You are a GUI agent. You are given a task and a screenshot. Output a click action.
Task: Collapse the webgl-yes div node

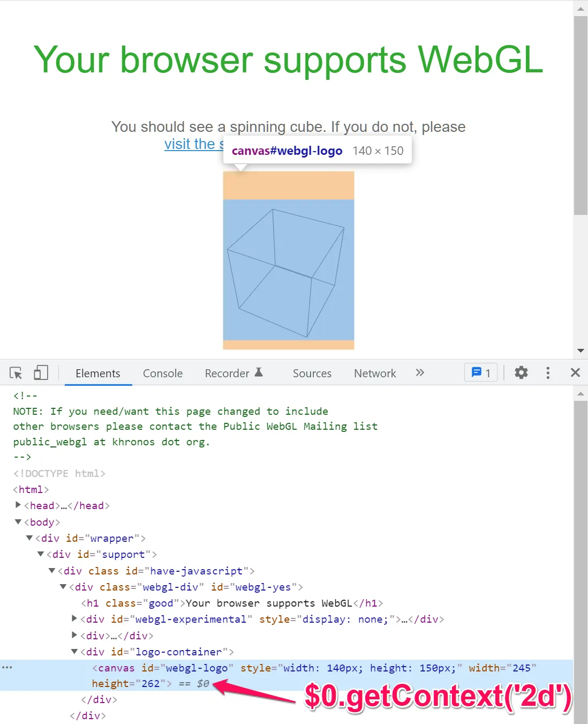point(63,586)
